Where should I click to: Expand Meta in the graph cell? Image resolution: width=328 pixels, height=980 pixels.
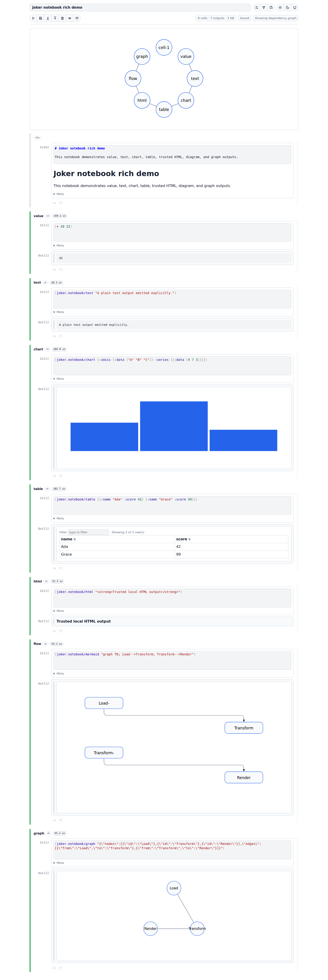pos(59,863)
